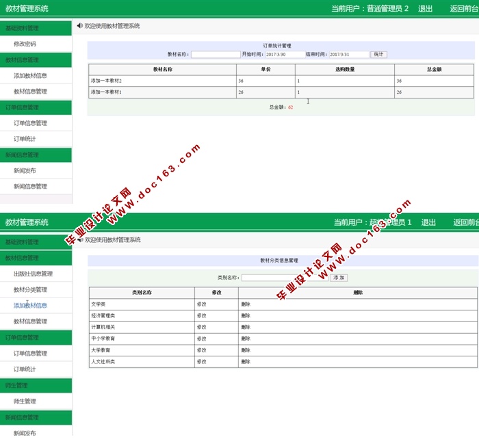This screenshot has width=479, height=448.
Task: Open 教材分类管理 in the sidebar
Action: pyautogui.click(x=30, y=289)
